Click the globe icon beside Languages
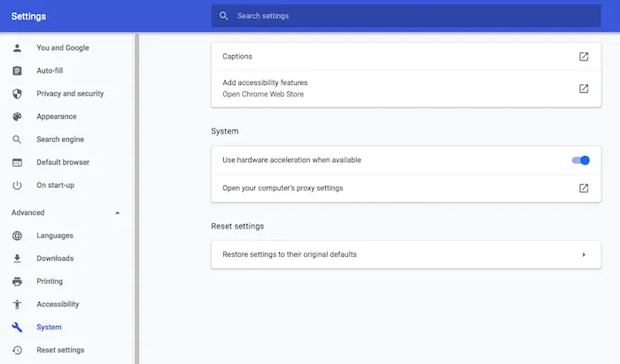Screen dimensions: 620x364 point(17,236)
